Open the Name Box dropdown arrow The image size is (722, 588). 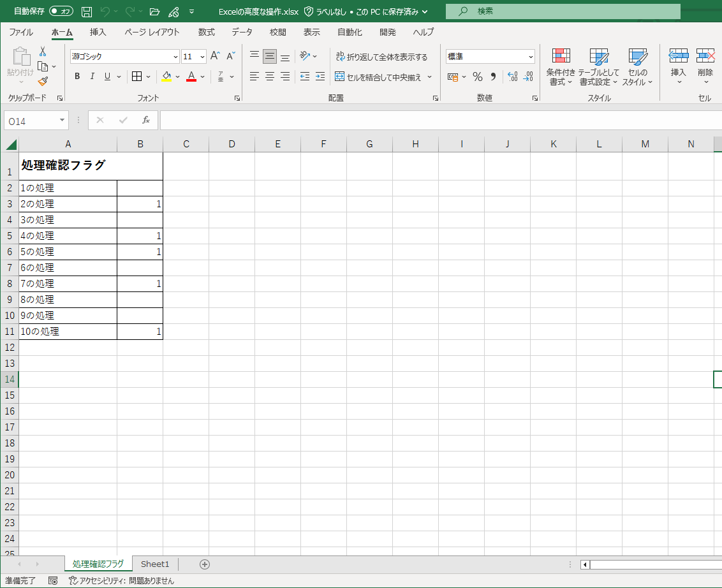point(63,121)
